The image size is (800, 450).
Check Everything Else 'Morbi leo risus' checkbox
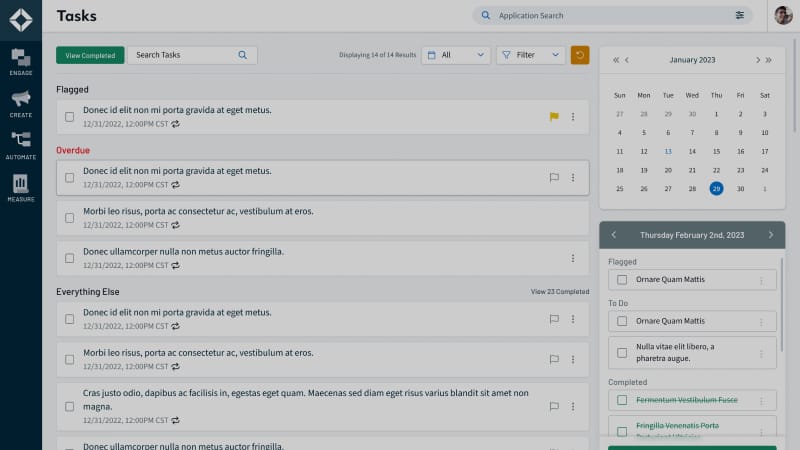(69, 360)
